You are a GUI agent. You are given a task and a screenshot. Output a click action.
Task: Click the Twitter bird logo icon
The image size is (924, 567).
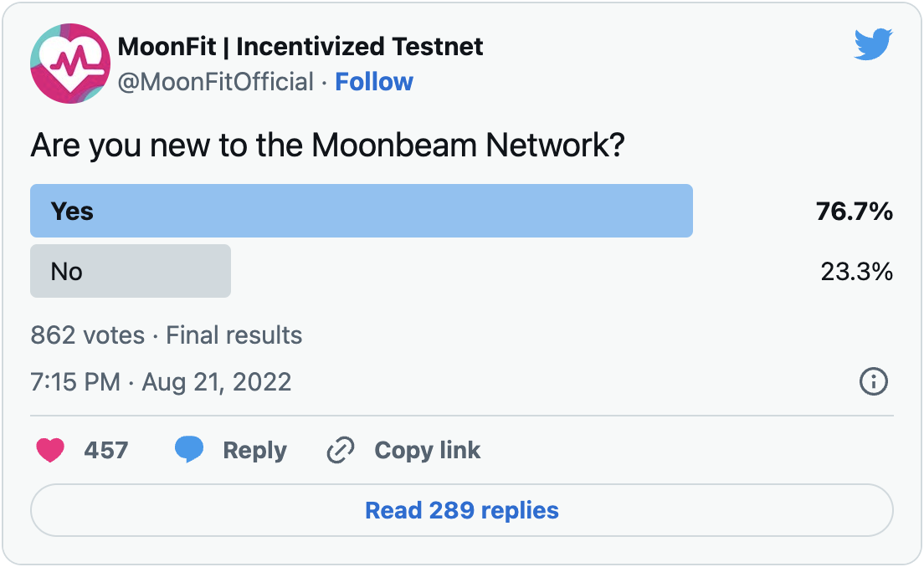click(873, 43)
